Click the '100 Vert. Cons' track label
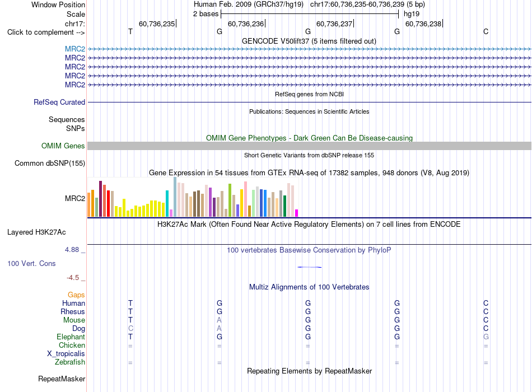Screen dimensions: 532x392 [31, 263]
